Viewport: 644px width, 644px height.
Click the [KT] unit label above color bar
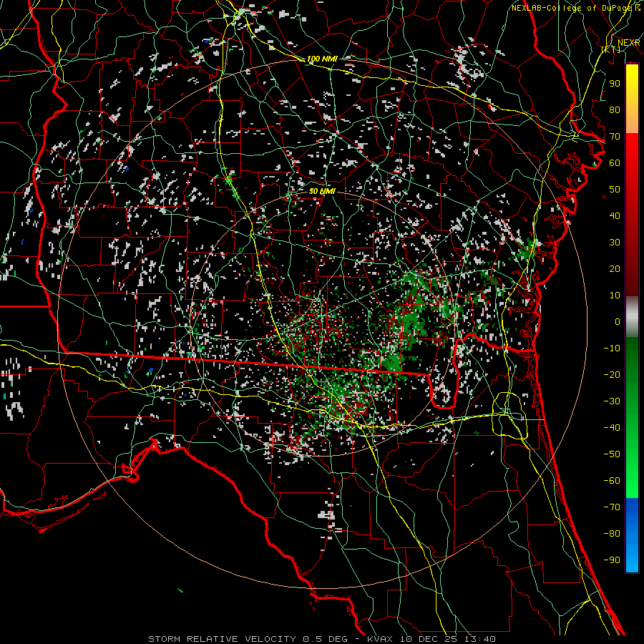point(611,49)
